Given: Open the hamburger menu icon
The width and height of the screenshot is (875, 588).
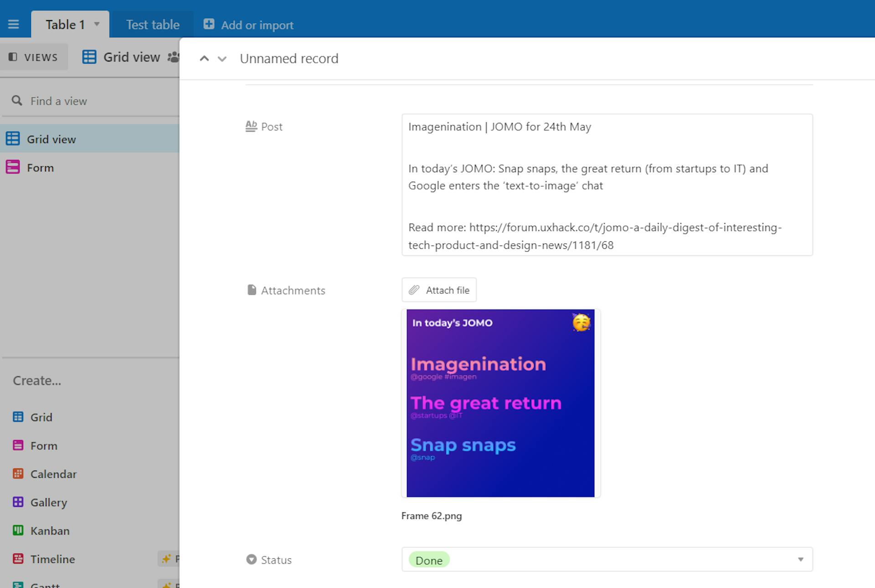Looking at the screenshot, I should (13, 24).
